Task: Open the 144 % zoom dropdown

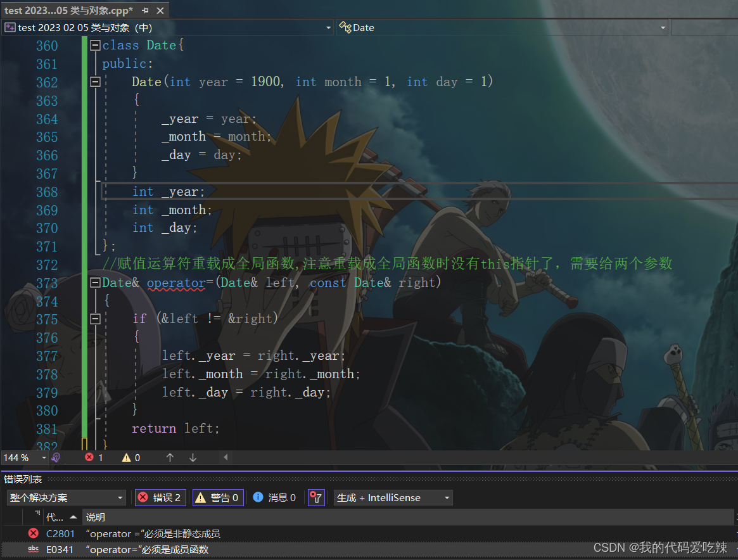Action: click(44, 458)
